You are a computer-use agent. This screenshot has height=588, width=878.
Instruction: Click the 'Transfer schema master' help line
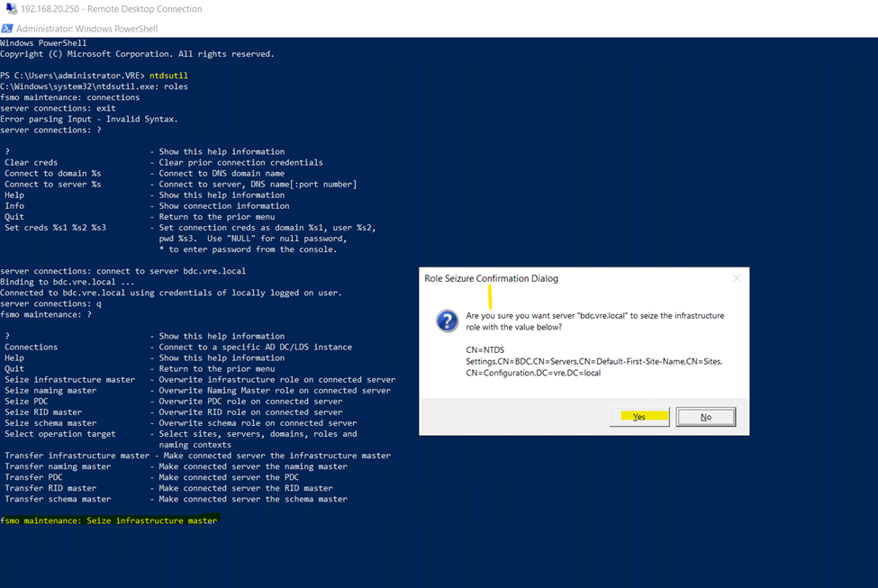[x=176, y=499]
